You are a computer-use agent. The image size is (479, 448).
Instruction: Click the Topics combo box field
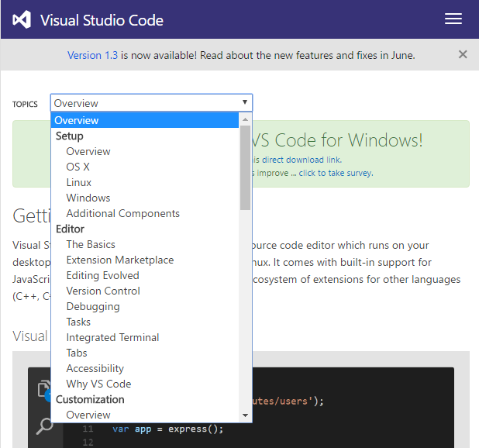pyautogui.click(x=151, y=103)
